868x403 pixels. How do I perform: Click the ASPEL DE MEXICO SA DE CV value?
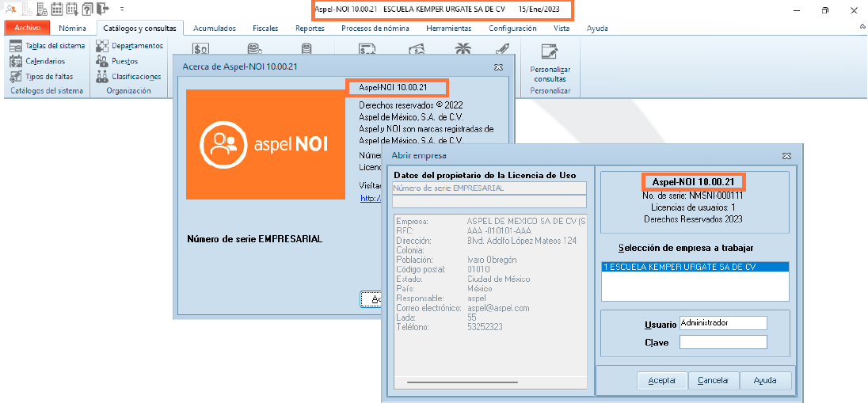pos(526,222)
